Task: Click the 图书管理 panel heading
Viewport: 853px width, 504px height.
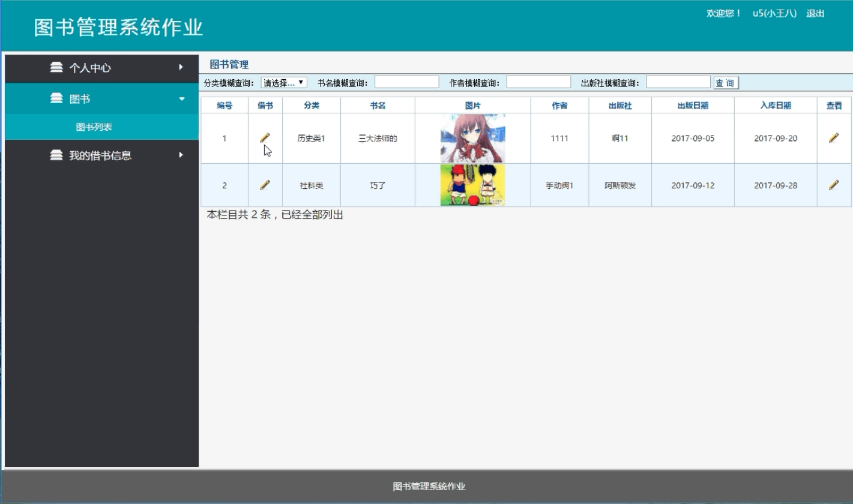Action: (x=229, y=65)
